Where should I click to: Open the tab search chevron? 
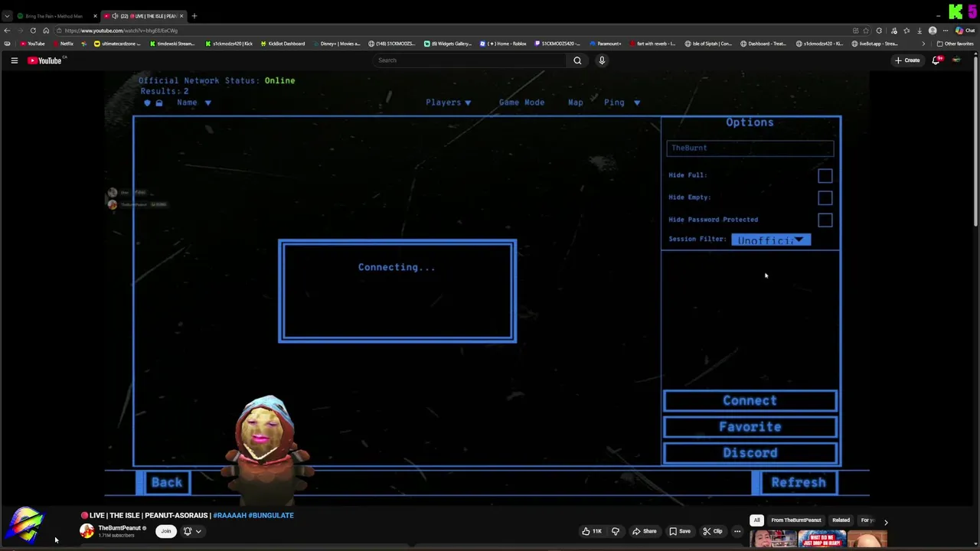[7, 15]
